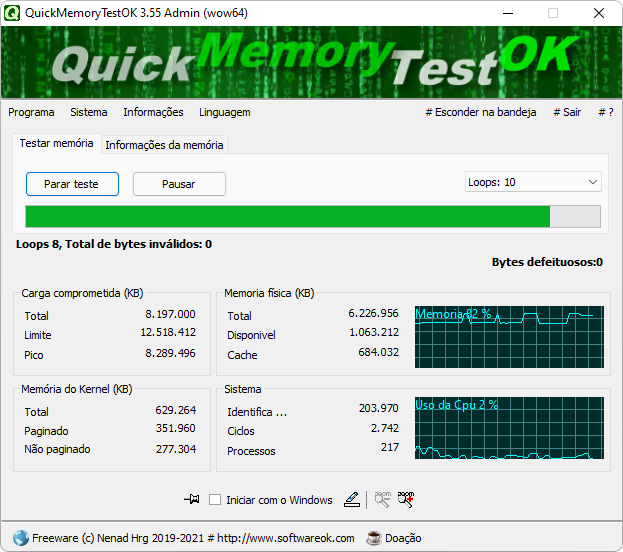
Task: Click the Disponivel row label
Action: 251,335
